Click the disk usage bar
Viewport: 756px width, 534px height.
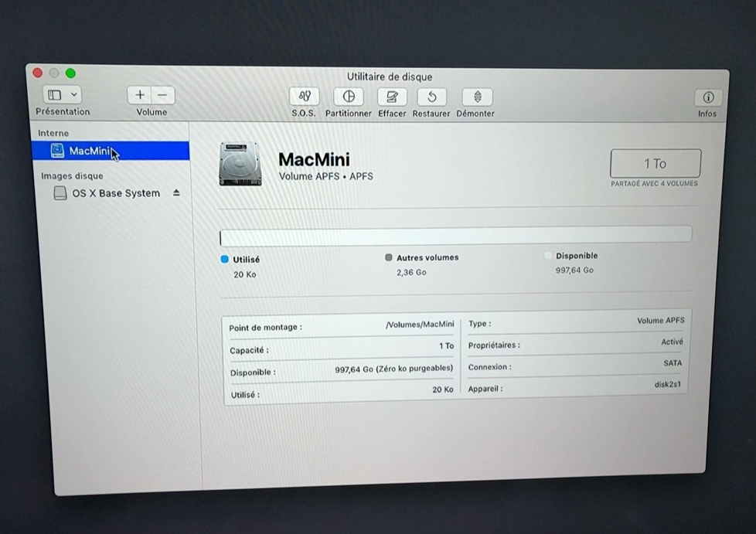455,236
